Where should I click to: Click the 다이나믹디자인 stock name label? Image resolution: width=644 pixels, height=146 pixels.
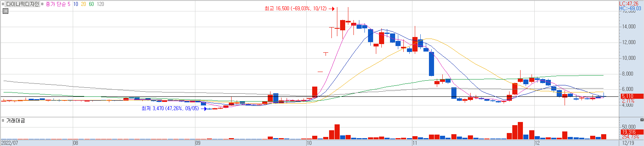(22, 4)
